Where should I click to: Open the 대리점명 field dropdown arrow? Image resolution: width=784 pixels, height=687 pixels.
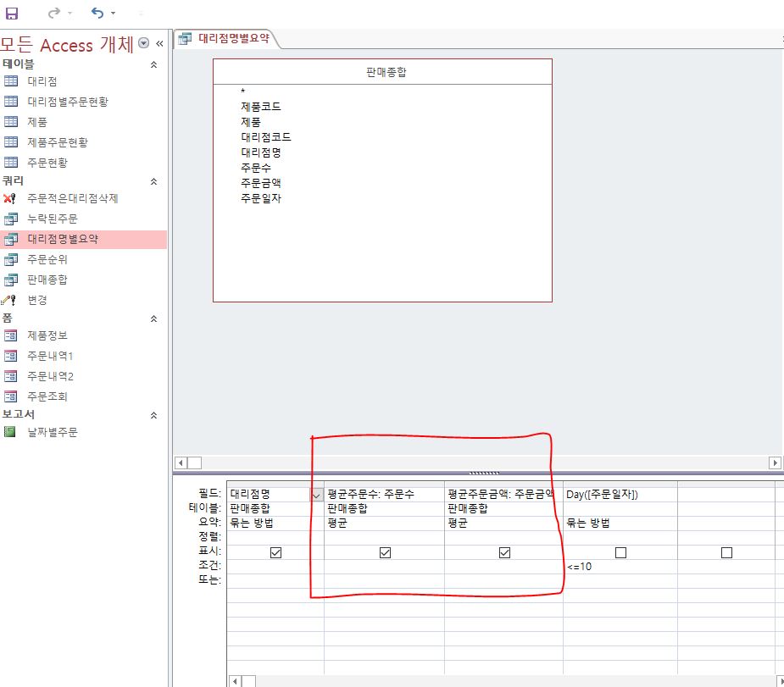[x=317, y=495]
